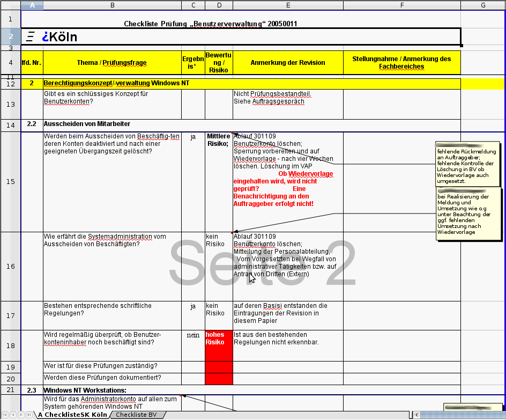Screen dimensions: 506x420
Task: Click 'Berechtigungskonzept/-verwaltung Windows NT' section row
Action: tap(252, 84)
